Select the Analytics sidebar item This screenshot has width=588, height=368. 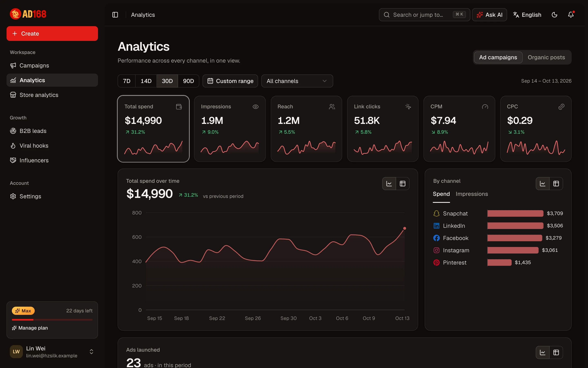[52, 80]
